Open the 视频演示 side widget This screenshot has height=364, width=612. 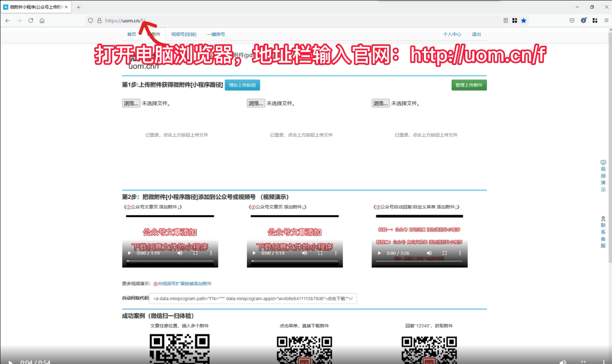click(x=603, y=176)
